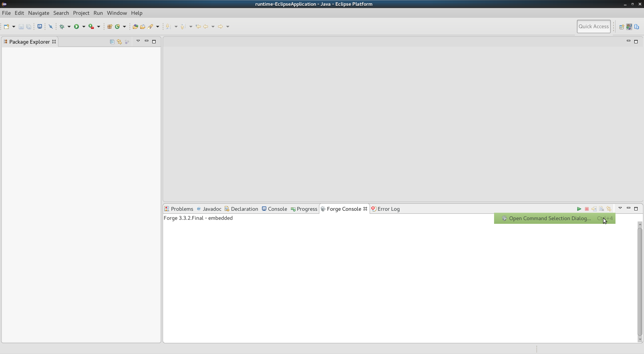
Task: Click the green Run button in toolbar
Action: (76, 27)
